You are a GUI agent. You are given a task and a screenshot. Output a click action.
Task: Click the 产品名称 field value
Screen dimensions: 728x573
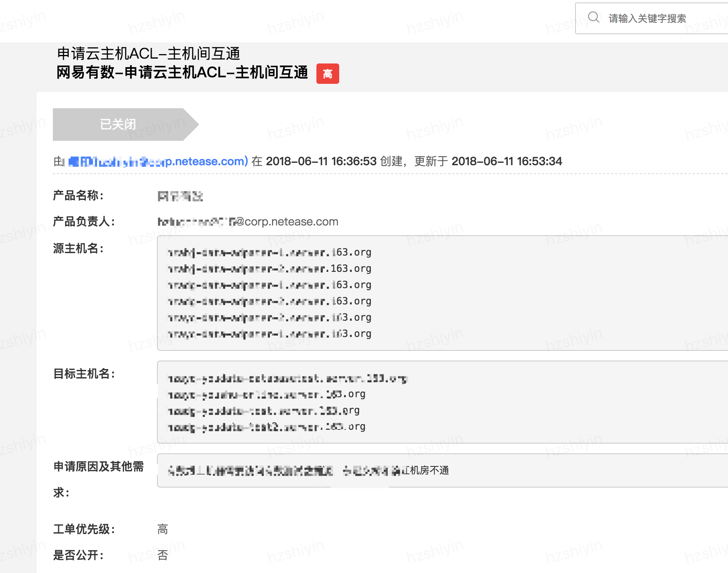point(180,197)
